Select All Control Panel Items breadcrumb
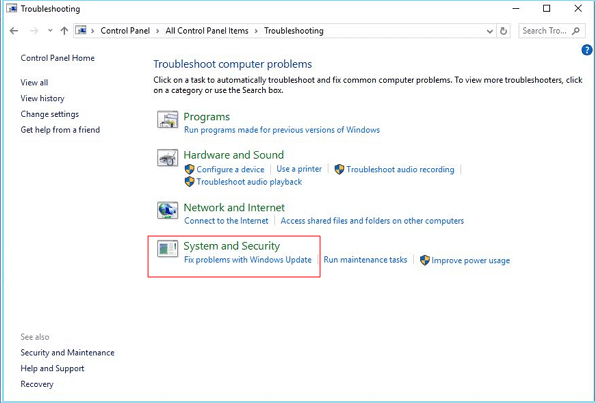The image size is (596, 403). (207, 31)
